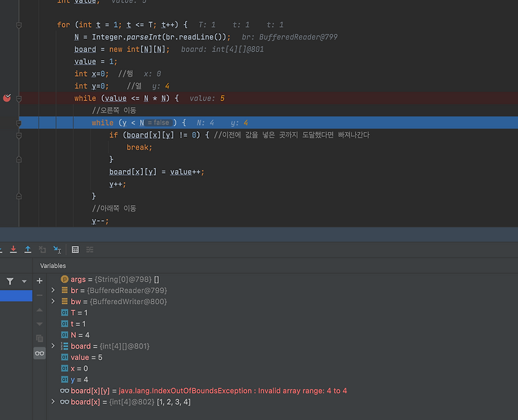Collapse the for loop fold marker

click(x=19, y=25)
